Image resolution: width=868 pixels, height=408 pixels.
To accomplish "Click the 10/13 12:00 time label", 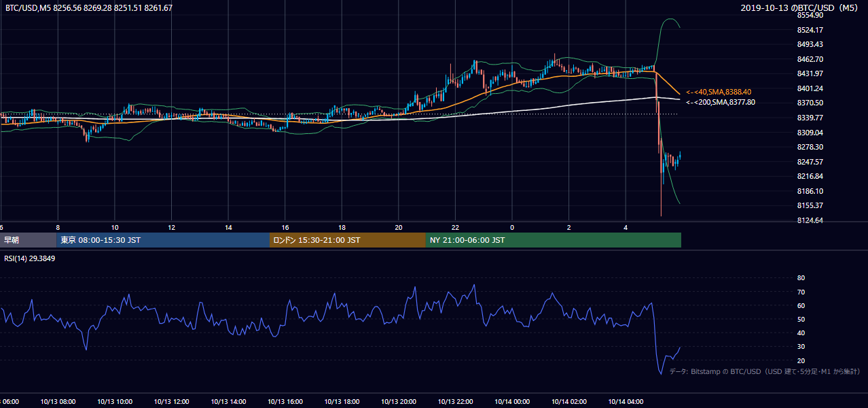I will tap(171, 401).
